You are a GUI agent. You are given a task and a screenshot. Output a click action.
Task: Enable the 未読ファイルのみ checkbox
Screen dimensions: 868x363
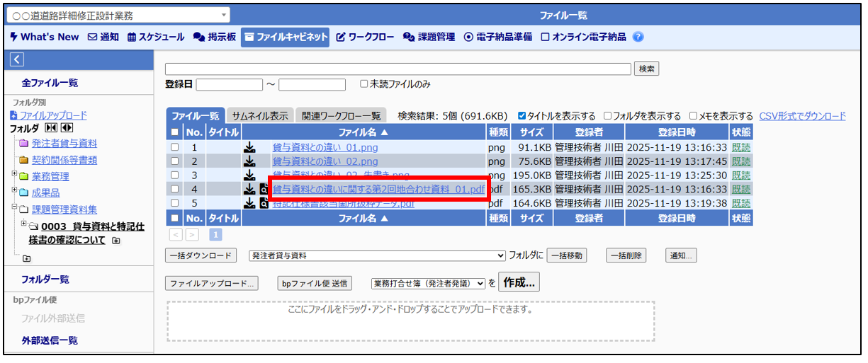click(364, 84)
